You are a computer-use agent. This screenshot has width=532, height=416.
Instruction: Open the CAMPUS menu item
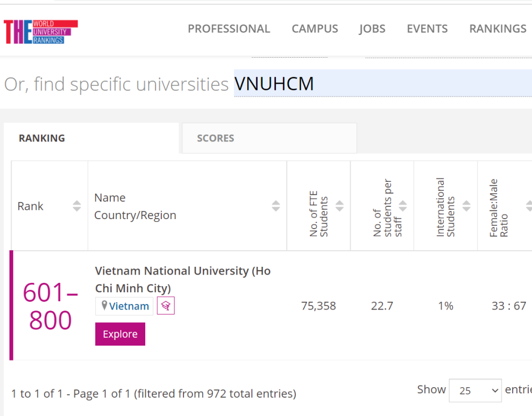pos(315,29)
